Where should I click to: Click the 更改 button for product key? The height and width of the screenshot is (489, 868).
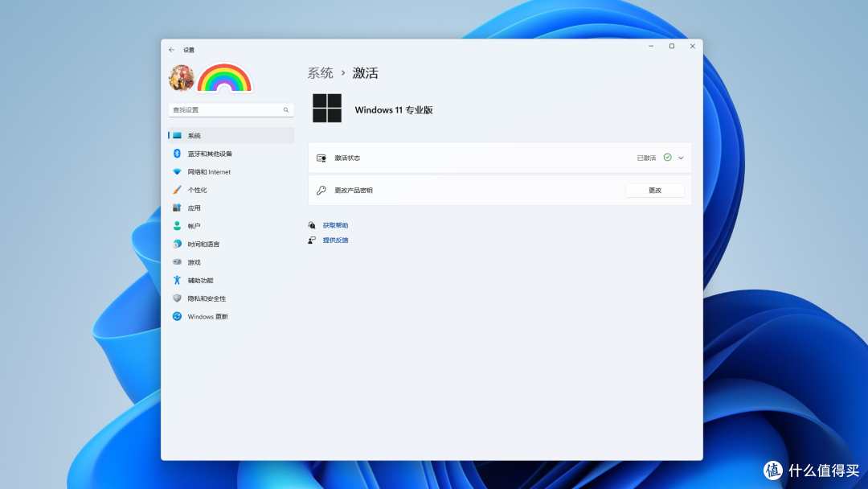click(655, 190)
